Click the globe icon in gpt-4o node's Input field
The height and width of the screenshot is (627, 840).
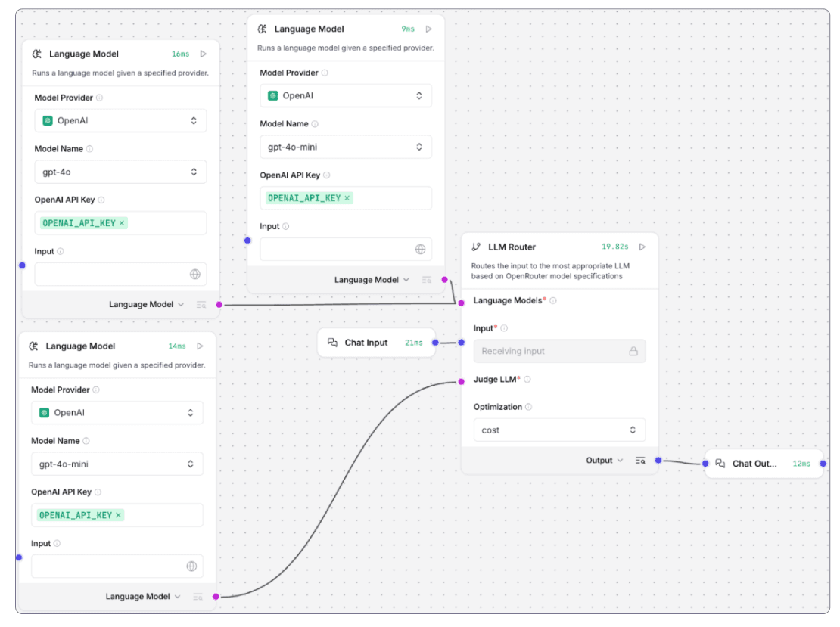(194, 275)
